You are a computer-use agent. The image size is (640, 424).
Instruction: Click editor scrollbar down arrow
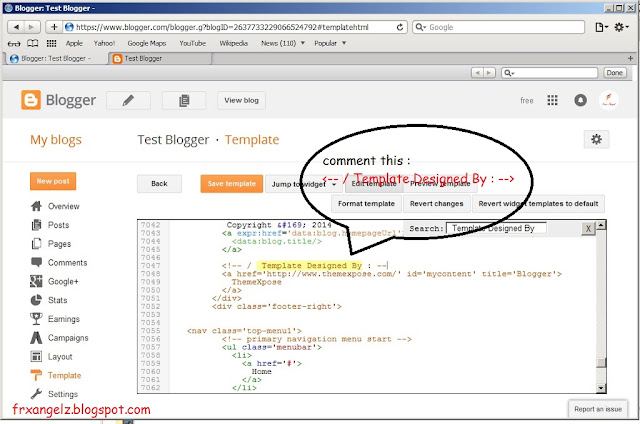click(601, 388)
